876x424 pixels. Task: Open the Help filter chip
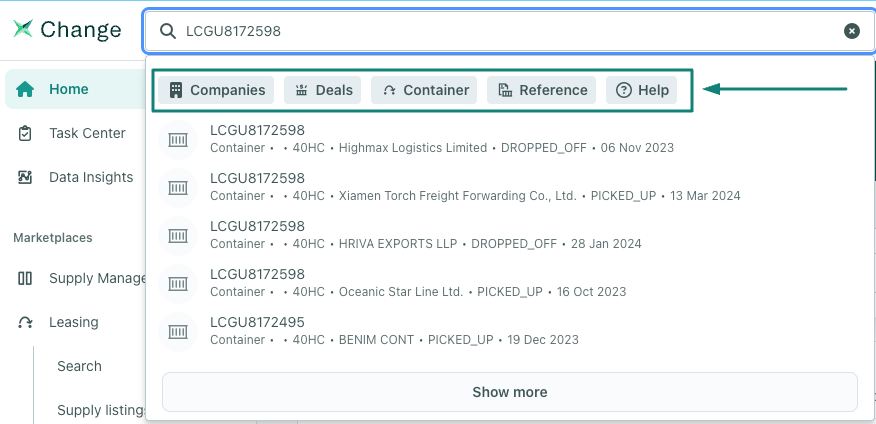pyautogui.click(x=641, y=90)
